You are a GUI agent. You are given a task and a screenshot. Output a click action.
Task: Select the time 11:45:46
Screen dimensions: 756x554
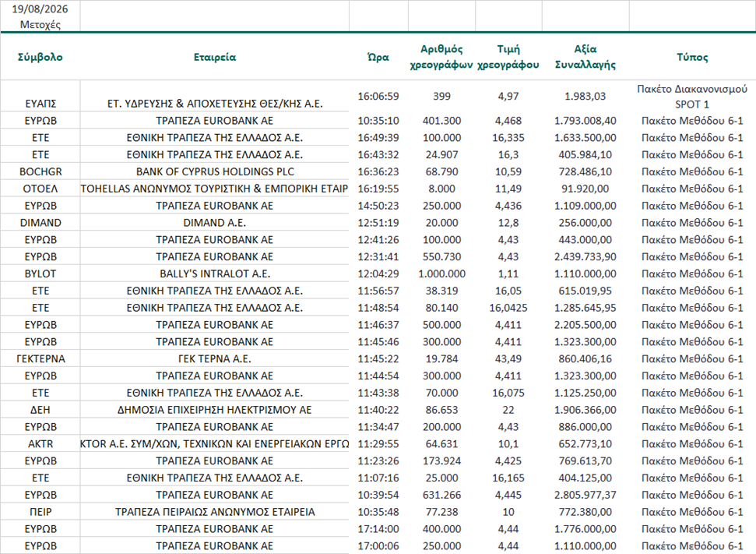(378, 341)
